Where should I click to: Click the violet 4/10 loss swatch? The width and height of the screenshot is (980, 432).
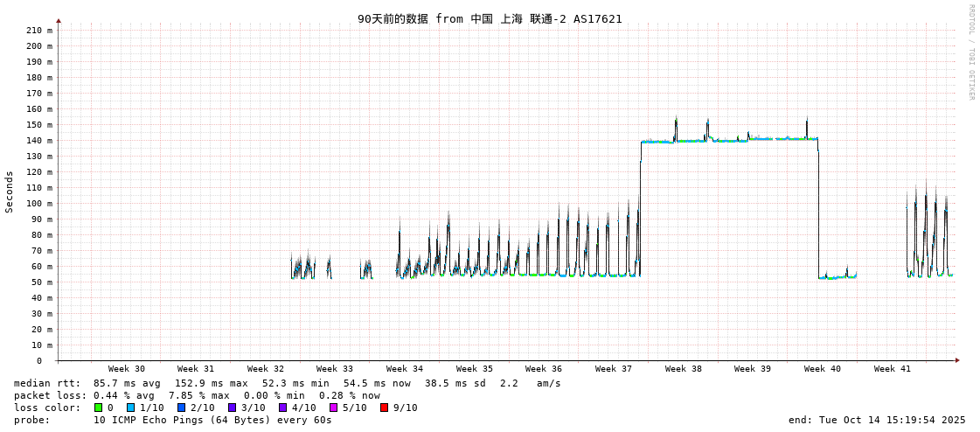[282, 408]
